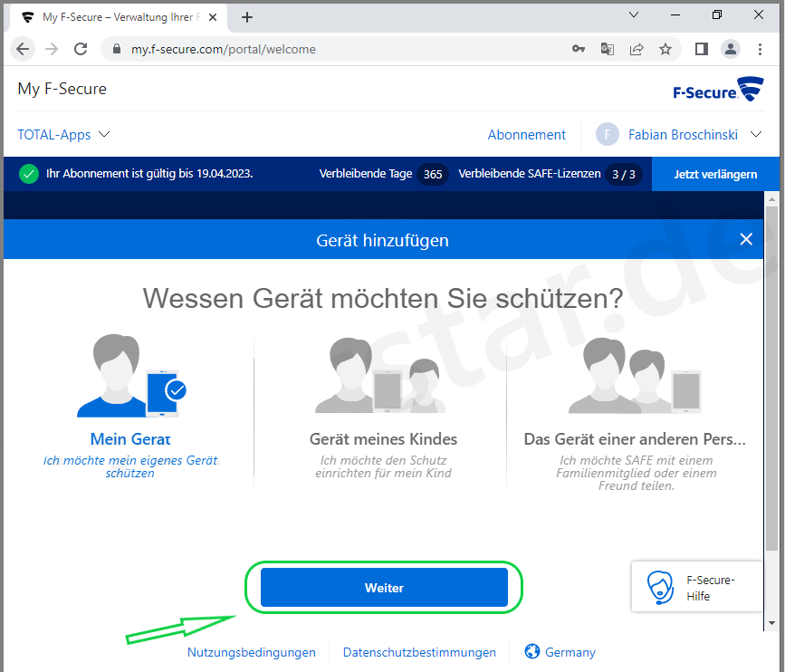This screenshot has width=785, height=672.
Task: Click the globe icon beside Germany
Action: [x=532, y=651]
